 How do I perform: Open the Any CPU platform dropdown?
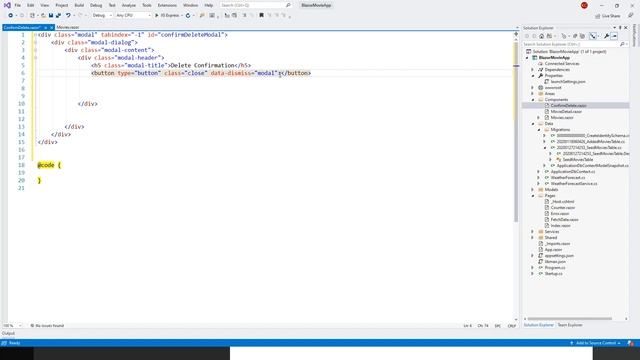[133, 16]
